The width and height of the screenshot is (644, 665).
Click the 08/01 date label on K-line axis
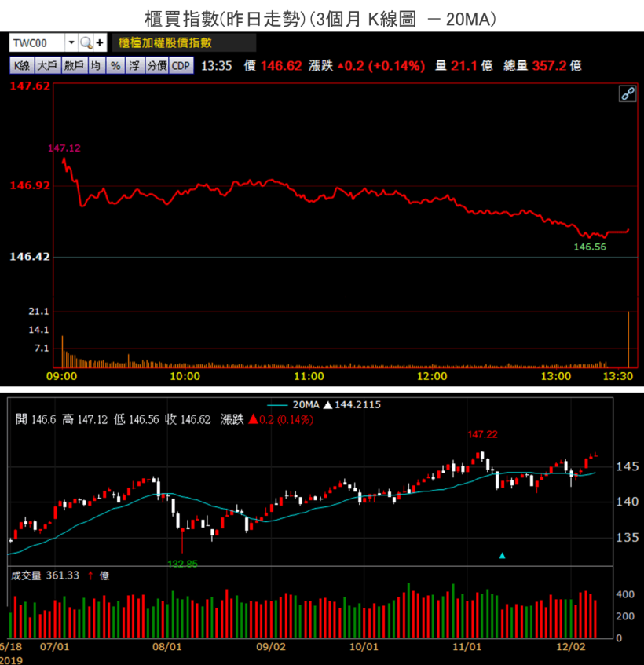pos(166,647)
